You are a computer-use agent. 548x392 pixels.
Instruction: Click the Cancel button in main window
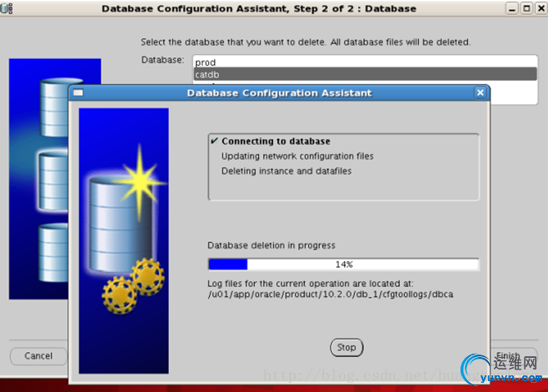[38, 356]
